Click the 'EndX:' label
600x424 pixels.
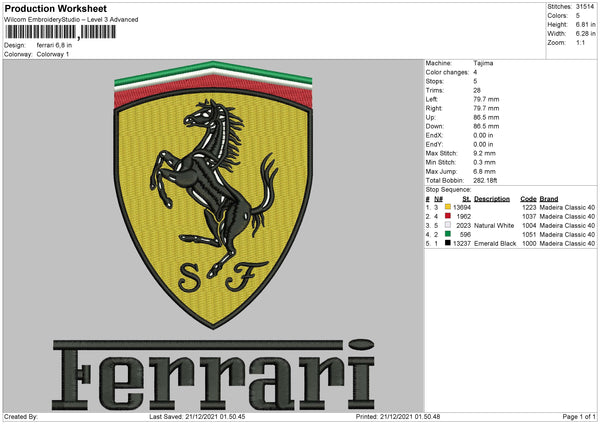coord(434,135)
